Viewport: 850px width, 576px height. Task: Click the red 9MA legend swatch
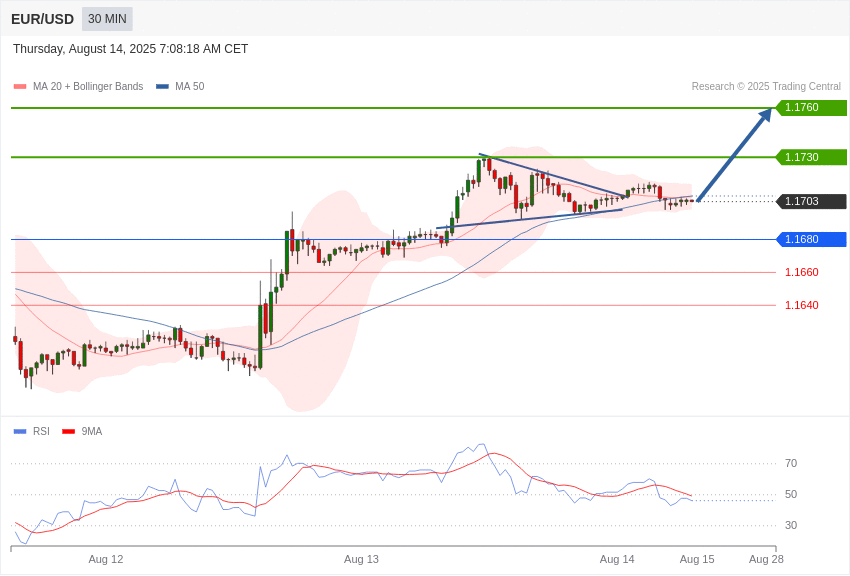coord(69,432)
